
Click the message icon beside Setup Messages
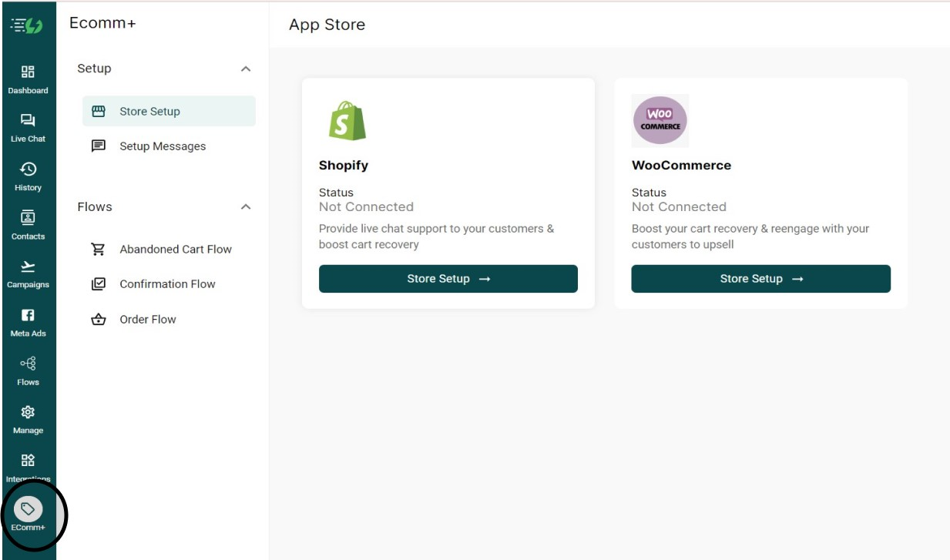pyautogui.click(x=99, y=146)
